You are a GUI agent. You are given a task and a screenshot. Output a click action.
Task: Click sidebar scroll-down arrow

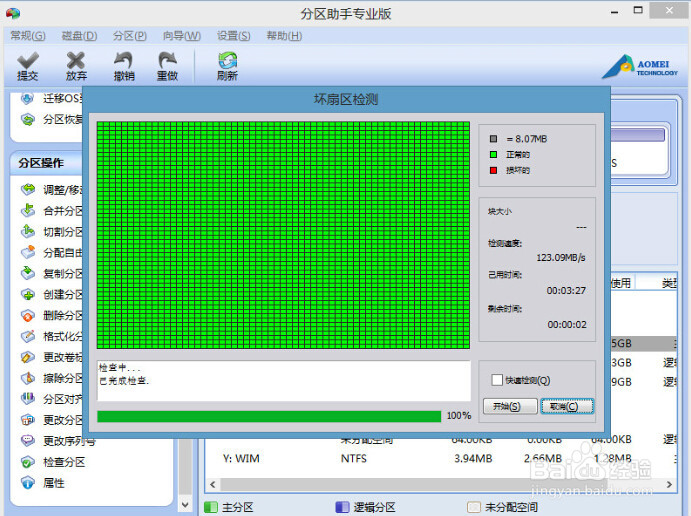[185, 505]
